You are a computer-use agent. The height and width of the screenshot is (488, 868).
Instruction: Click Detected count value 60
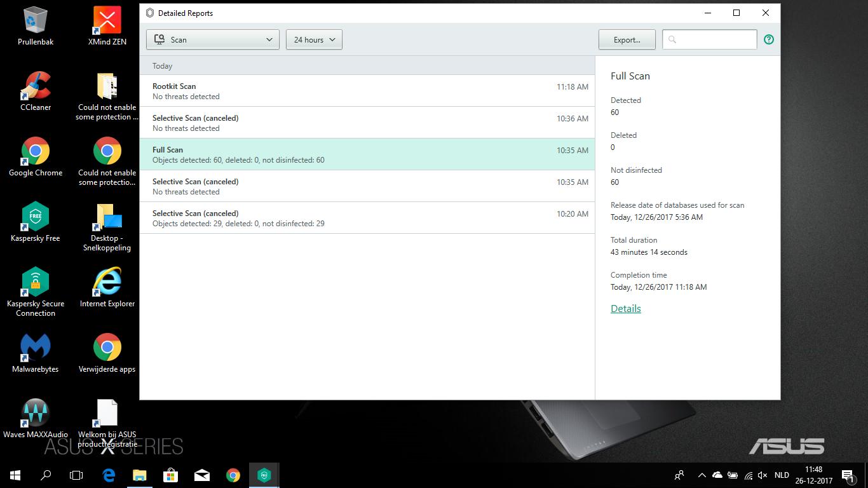point(614,112)
